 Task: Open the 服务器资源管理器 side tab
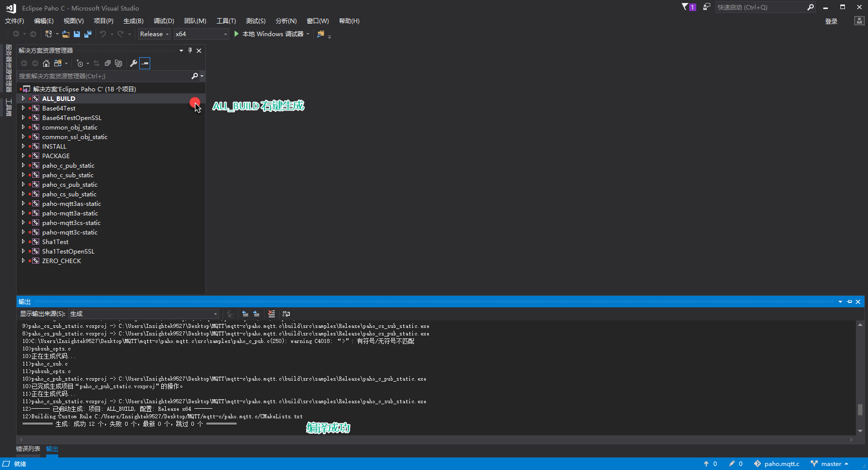click(x=9, y=68)
